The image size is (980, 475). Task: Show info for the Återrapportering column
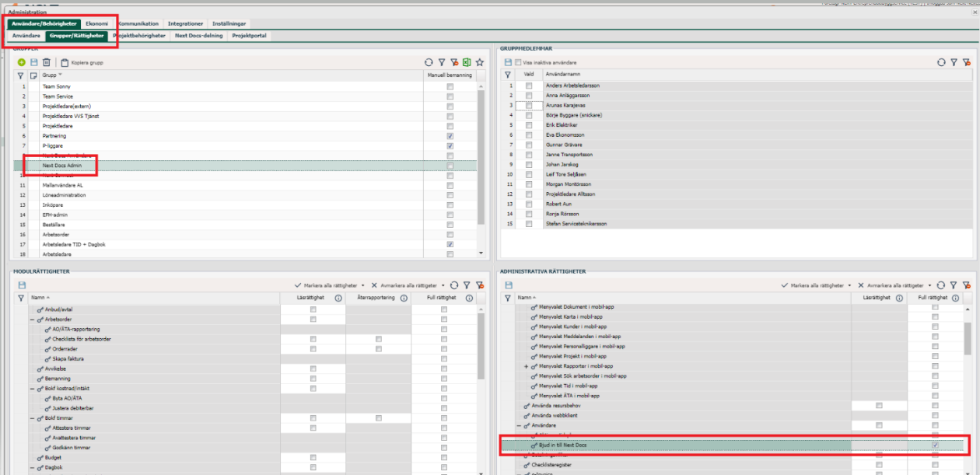[404, 297]
